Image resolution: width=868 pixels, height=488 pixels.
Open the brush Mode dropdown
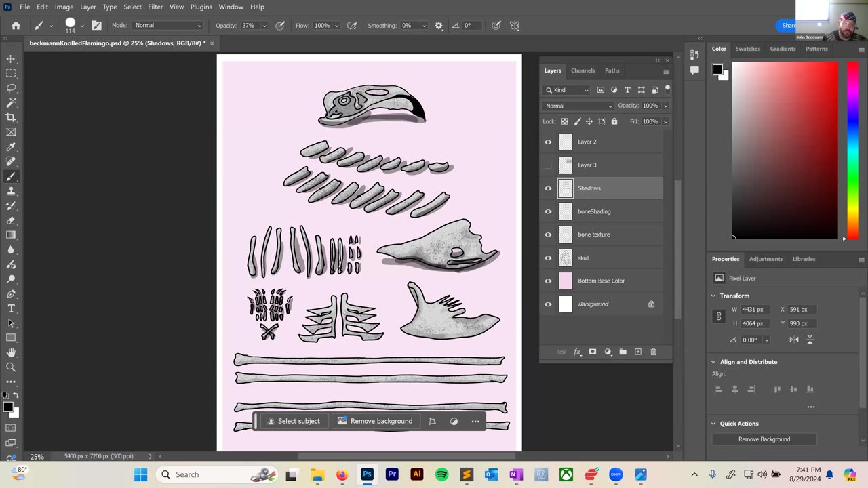click(x=167, y=26)
